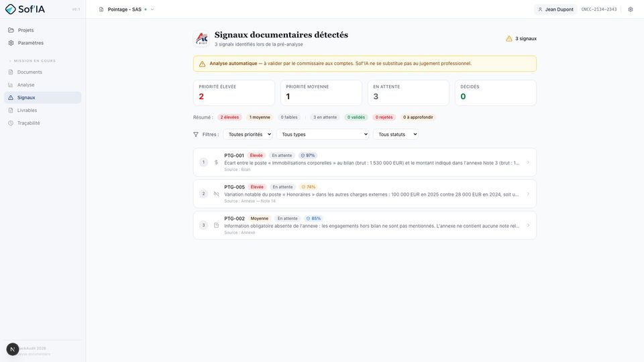Open the settings gear in top bar
The width and height of the screenshot is (644, 362).
[x=631, y=9]
